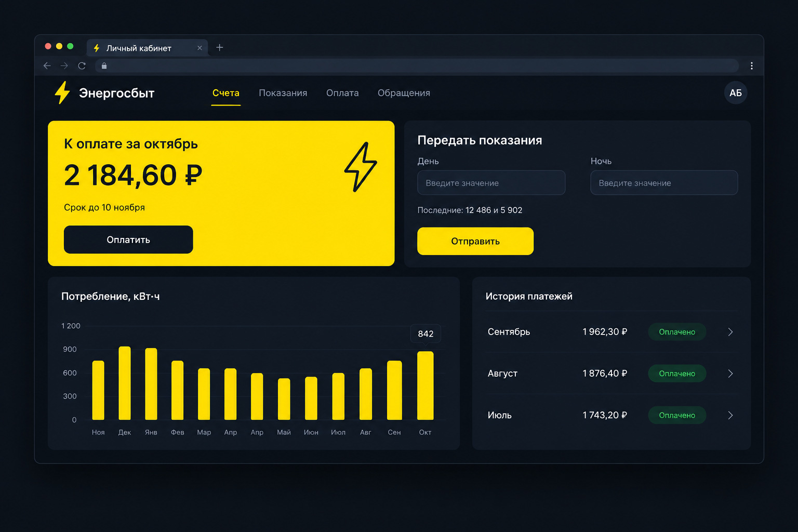Click the Оплачено badge for Август
Screen dimensions: 798x532
[x=677, y=374]
